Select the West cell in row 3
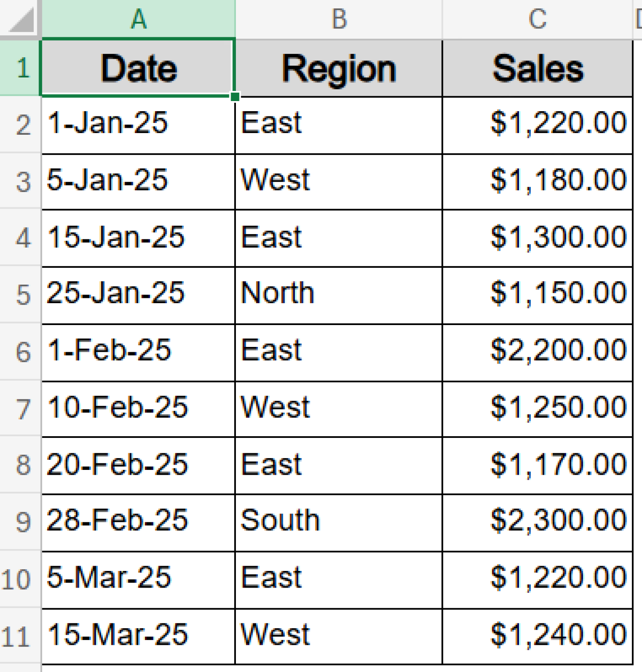 point(338,181)
